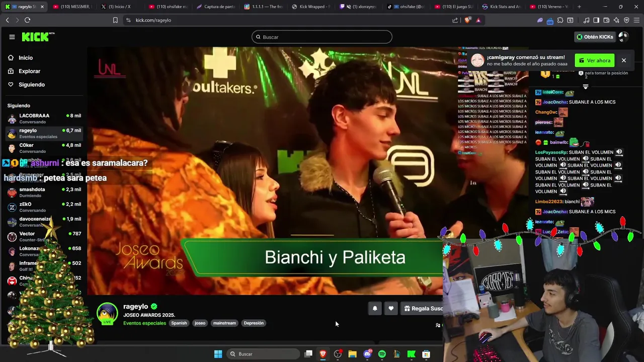Click the Regala Suscripciones button
The height and width of the screenshot is (362, 644).
[422, 309]
